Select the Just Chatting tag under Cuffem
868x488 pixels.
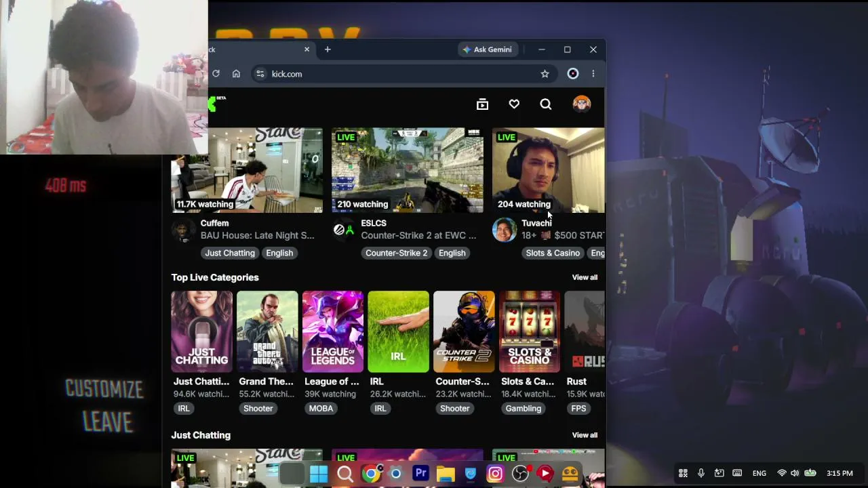pyautogui.click(x=230, y=253)
